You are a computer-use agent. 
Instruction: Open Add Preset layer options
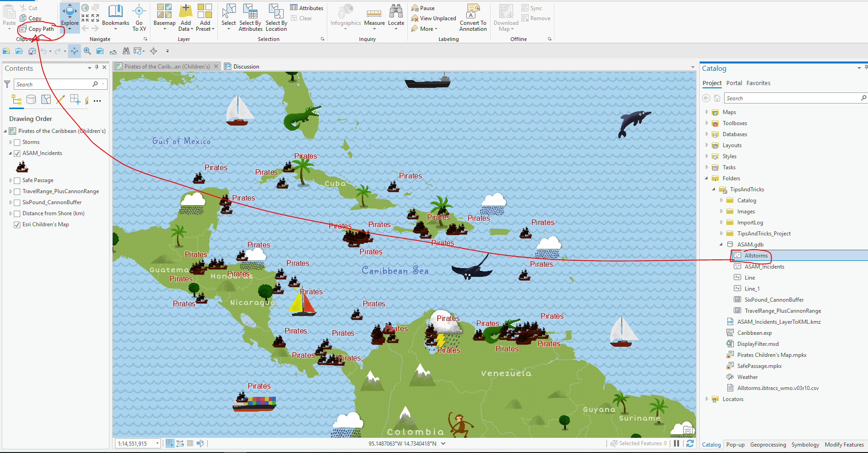click(x=205, y=17)
